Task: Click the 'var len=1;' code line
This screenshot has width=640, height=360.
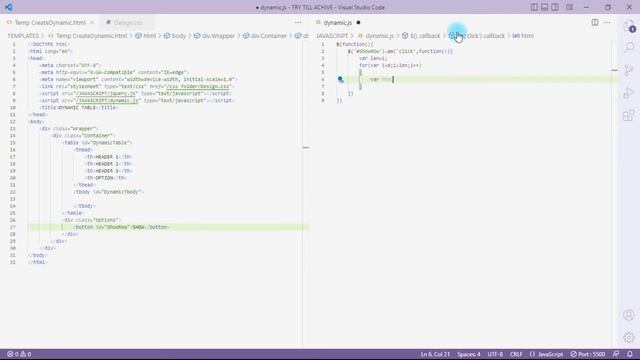Action: [x=373, y=58]
